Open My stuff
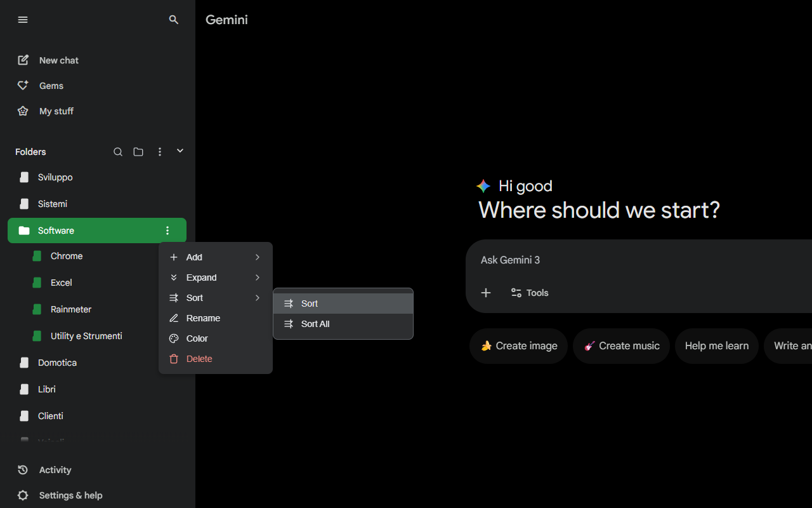The image size is (812, 508). [x=56, y=111]
